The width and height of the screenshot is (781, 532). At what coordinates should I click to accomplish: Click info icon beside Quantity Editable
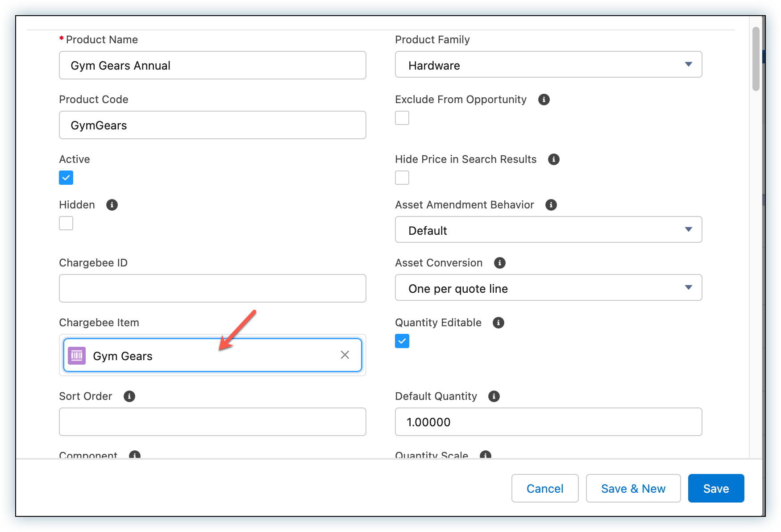499,323
